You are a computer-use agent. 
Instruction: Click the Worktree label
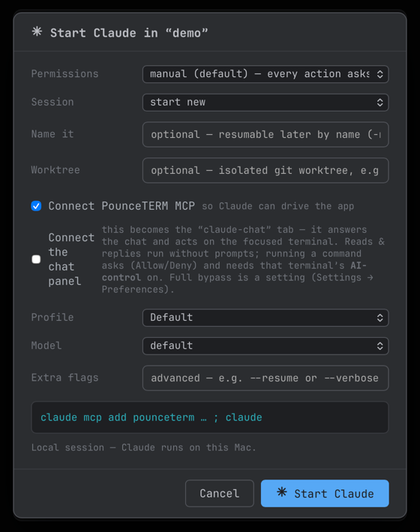[55, 169]
